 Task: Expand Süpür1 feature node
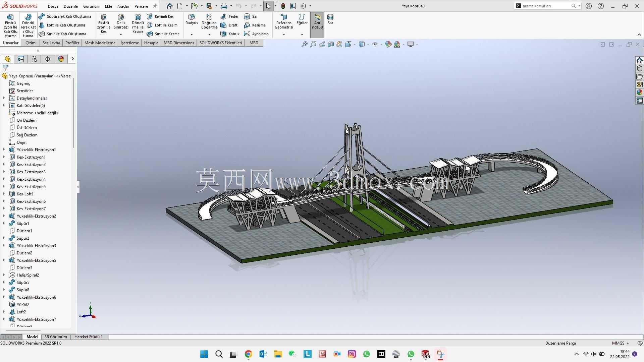tap(4, 224)
